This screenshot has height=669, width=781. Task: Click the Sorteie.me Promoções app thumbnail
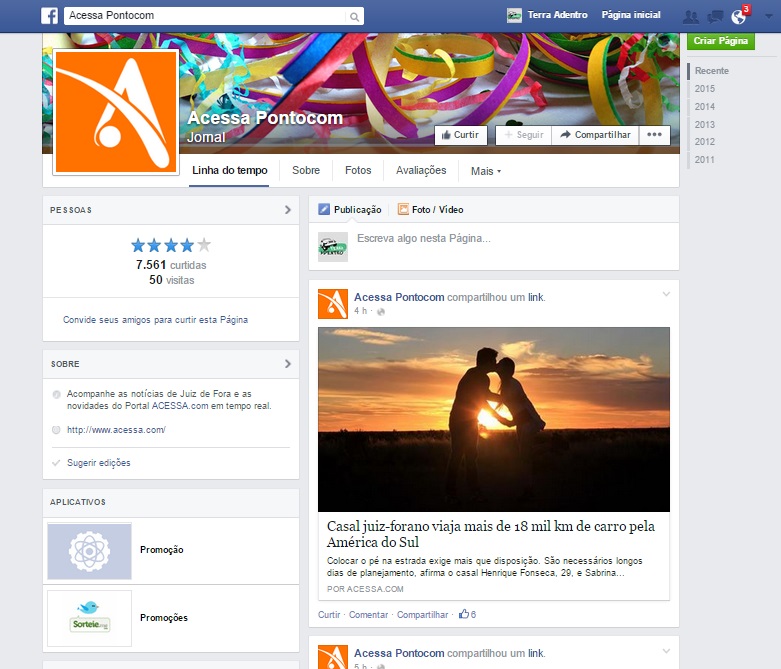(x=90, y=618)
